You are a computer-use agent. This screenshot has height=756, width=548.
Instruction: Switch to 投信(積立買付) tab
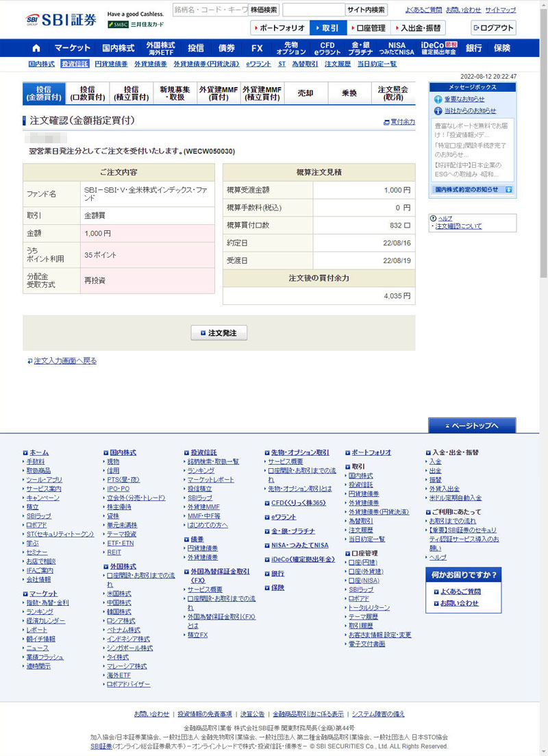pos(131,93)
